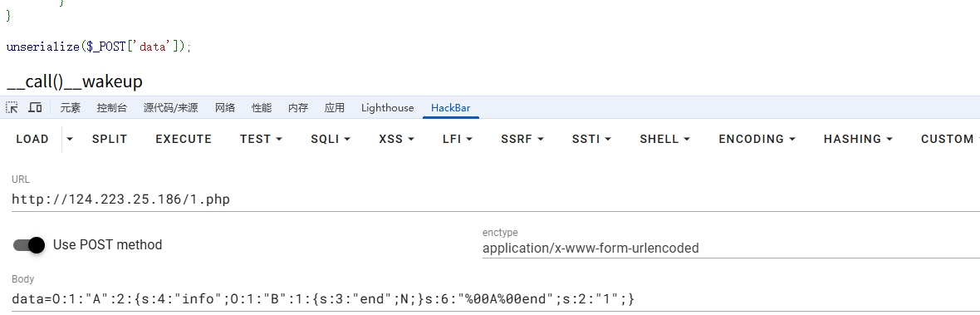This screenshot has height=315, width=980.
Task: Open the ENCODING dropdown menu
Action: click(x=757, y=139)
